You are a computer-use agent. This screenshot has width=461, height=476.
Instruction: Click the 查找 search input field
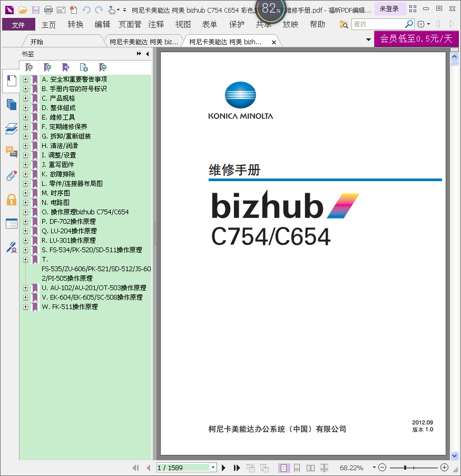pyautogui.click(x=378, y=24)
